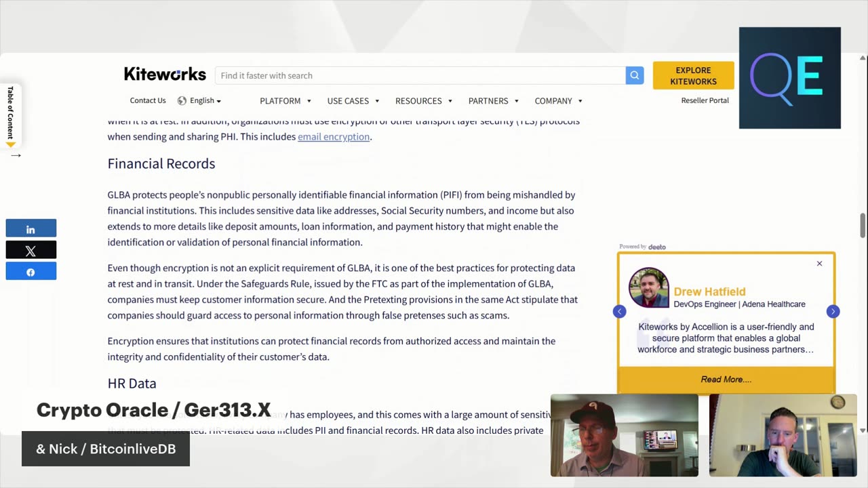Image resolution: width=868 pixels, height=488 pixels.
Task: Click Read More on the testimonial
Action: coord(726,380)
